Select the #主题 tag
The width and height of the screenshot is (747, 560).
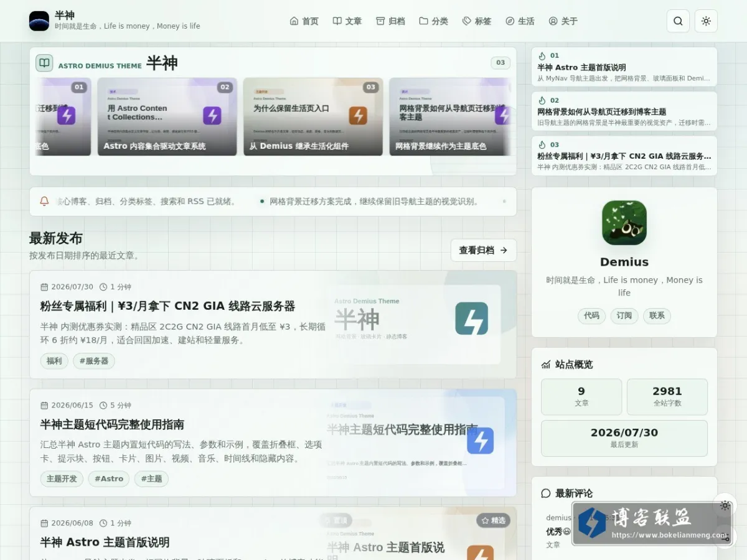pos(151,478)
